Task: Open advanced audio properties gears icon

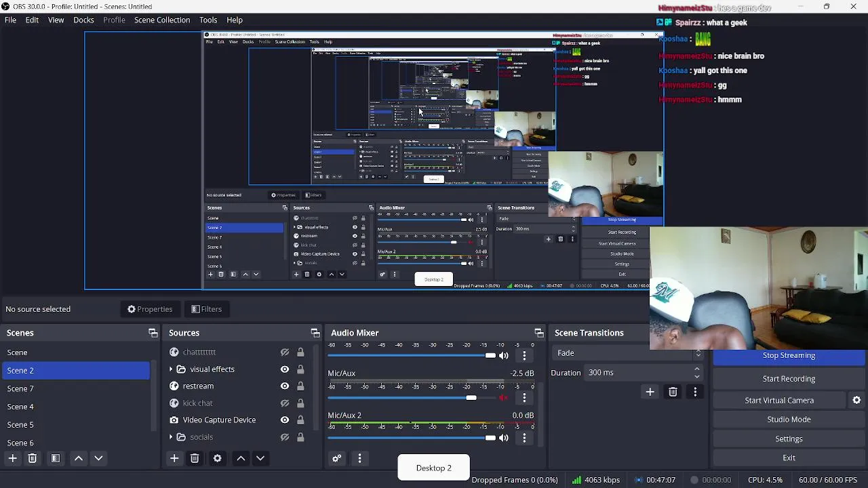Action: coord(336,458)
